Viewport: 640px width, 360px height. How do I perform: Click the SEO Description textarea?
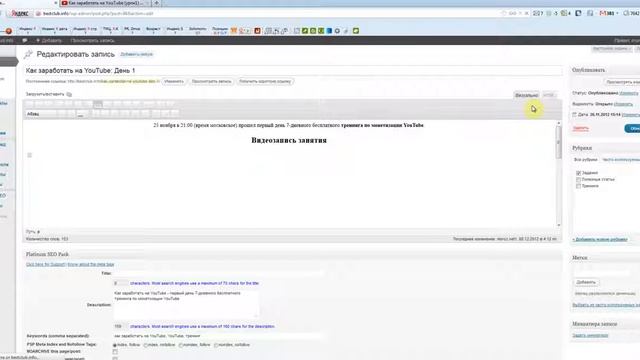pyautogui.click(x=186, y=304)
